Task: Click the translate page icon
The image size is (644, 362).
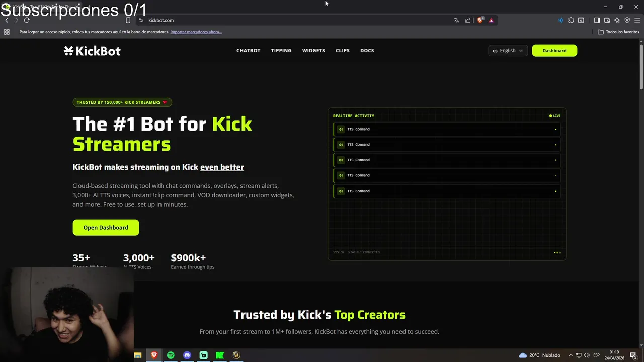Action: (456, 20)
